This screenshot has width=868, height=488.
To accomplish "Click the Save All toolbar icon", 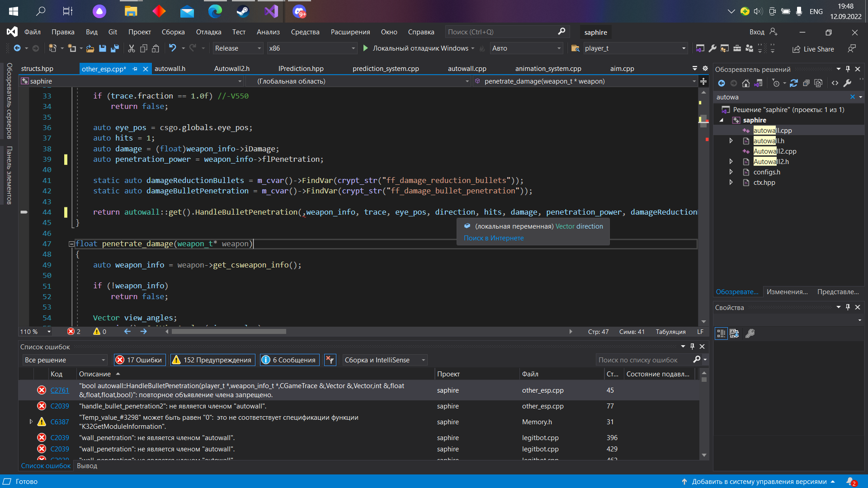I will 115,48.
